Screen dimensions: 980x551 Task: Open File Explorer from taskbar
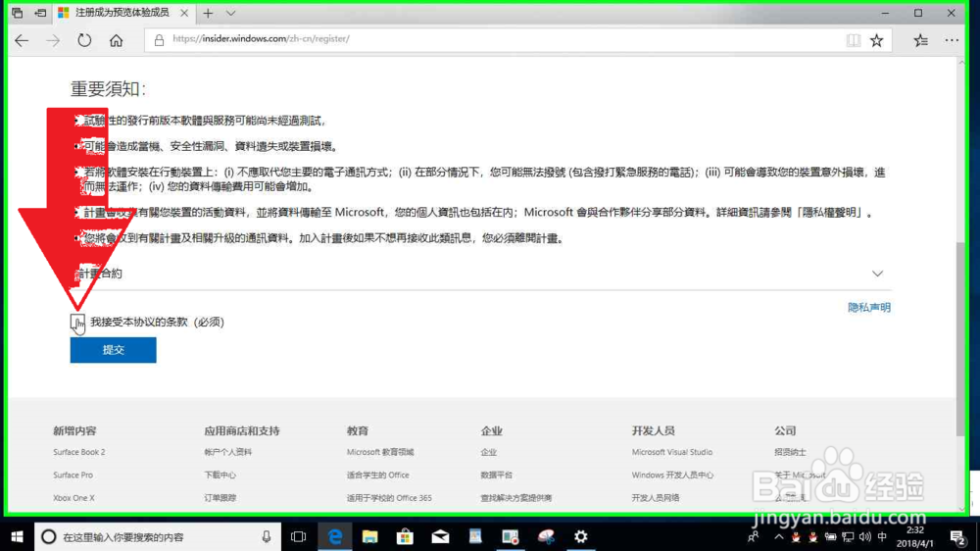pos(370,536)
